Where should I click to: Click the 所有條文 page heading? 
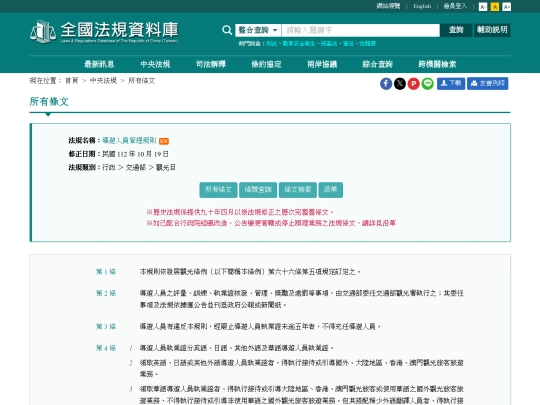point(49,102)
